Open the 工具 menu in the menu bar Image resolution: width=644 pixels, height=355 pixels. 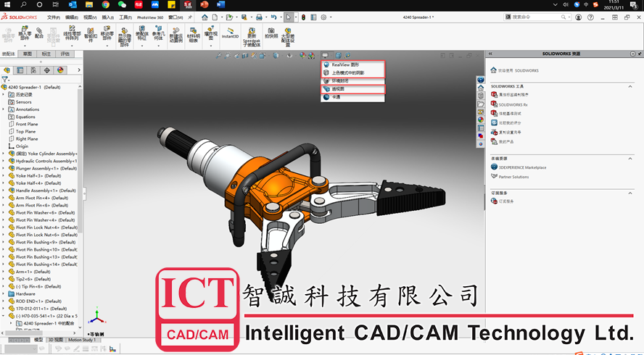point(125,17)
